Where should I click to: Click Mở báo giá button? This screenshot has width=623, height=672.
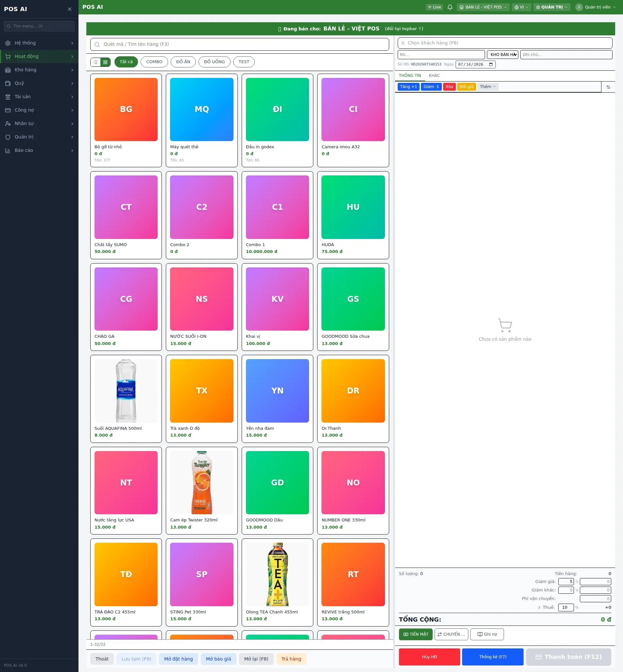point(218,659)
